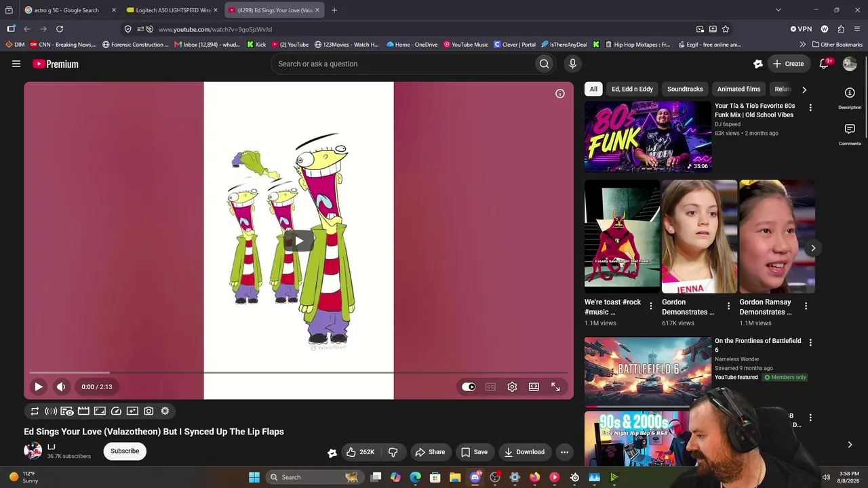The width and height of the screenshot is (868, 488).
Task: Click the search magnifier button
Action: 544,64
